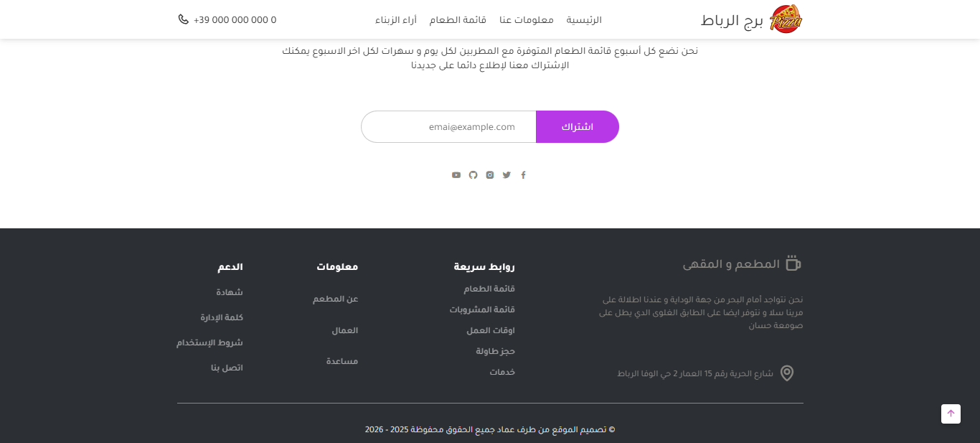Click the scroll-to-top arrow button
The height and width of the screenshot is (443, 980).
(x=951, y=414)
